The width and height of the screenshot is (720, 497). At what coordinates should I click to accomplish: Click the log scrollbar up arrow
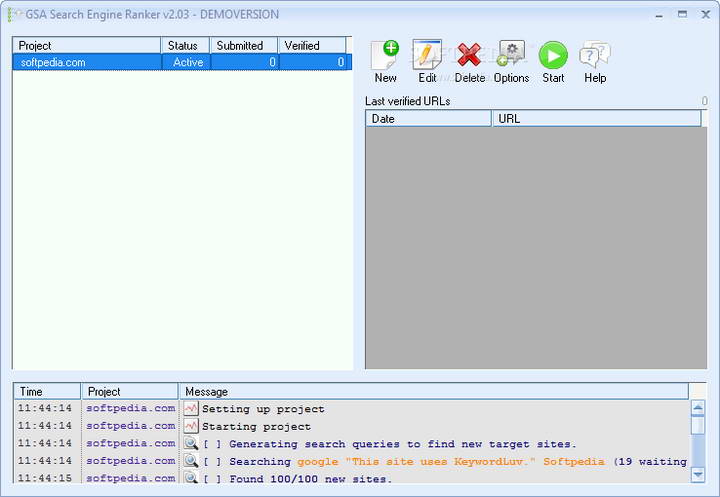(698, 407)
